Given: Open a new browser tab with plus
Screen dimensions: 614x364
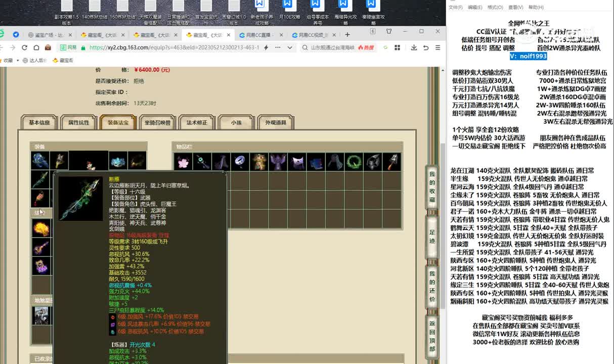Looking at the screenshot, I should pyautogui.click(x=347, y=35).
